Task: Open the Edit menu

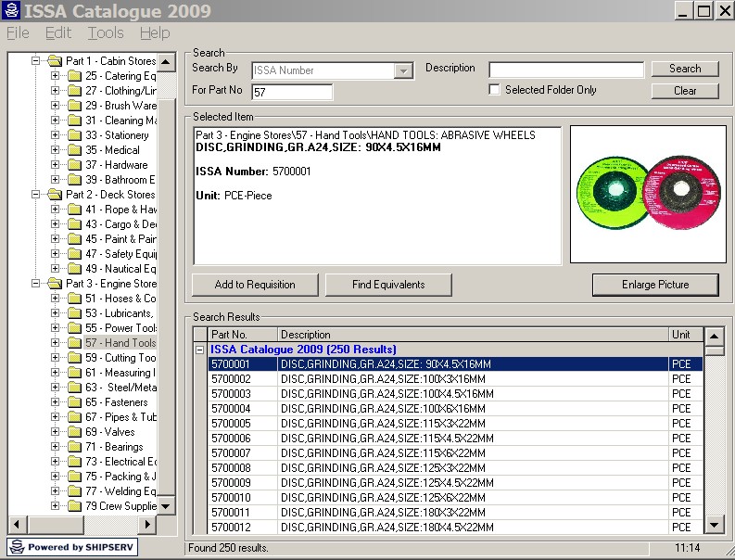Action: point(58,32)
